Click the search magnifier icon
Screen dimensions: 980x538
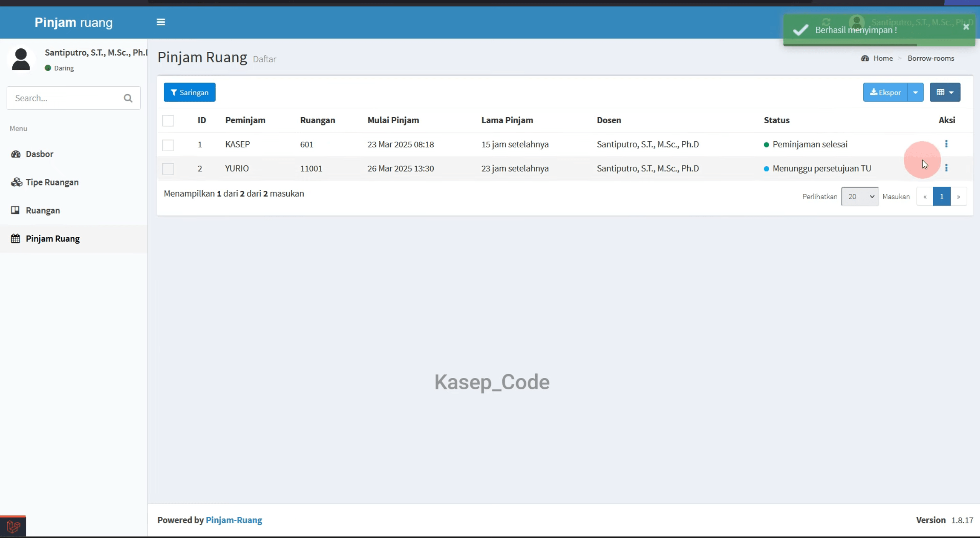[x=128, y=98]
